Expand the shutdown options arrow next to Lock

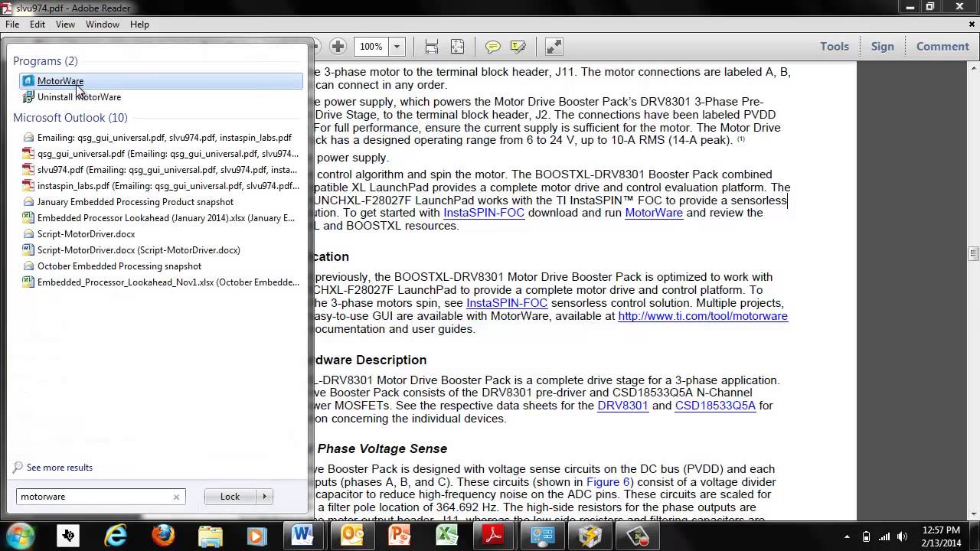[265, 497]
